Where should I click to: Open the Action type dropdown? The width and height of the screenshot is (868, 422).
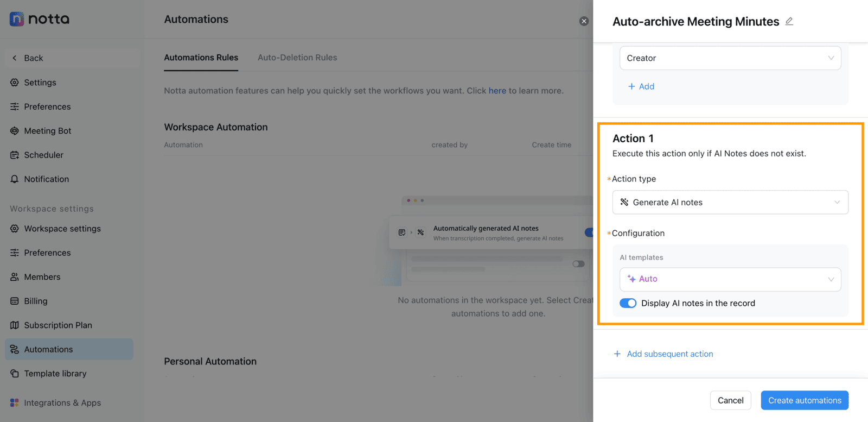click(x=730, y=202)
